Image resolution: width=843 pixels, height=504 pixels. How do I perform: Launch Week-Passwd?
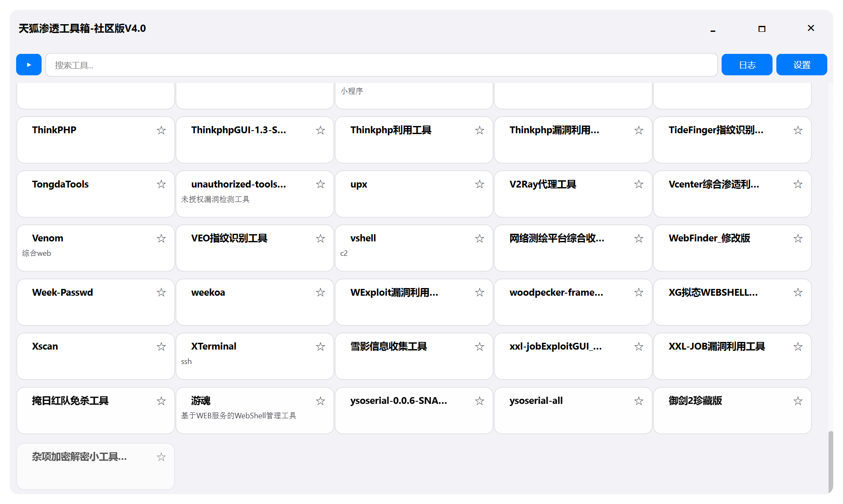click(96, 302)
